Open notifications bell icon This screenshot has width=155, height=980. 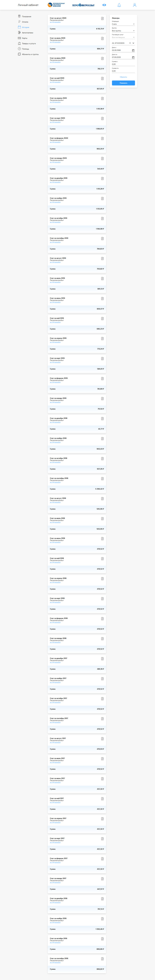(119, 5)
